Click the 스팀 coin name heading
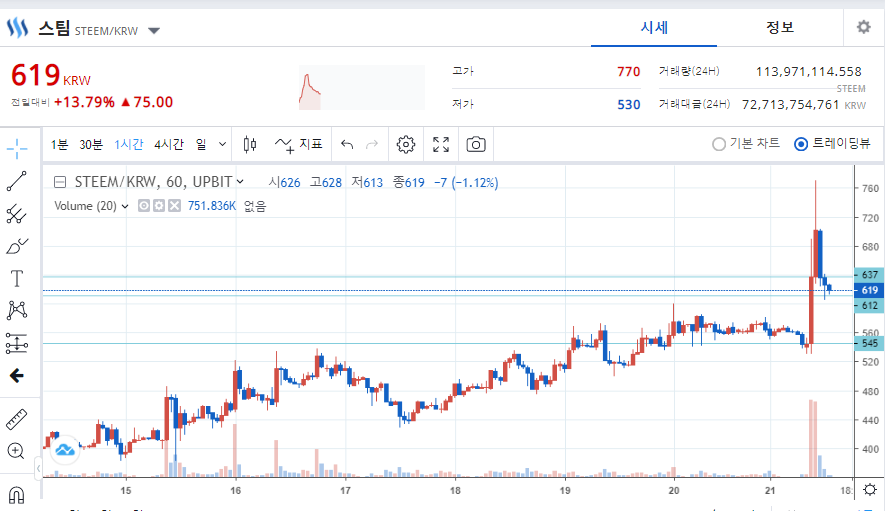Screen dimensions: 885x511 54,28
